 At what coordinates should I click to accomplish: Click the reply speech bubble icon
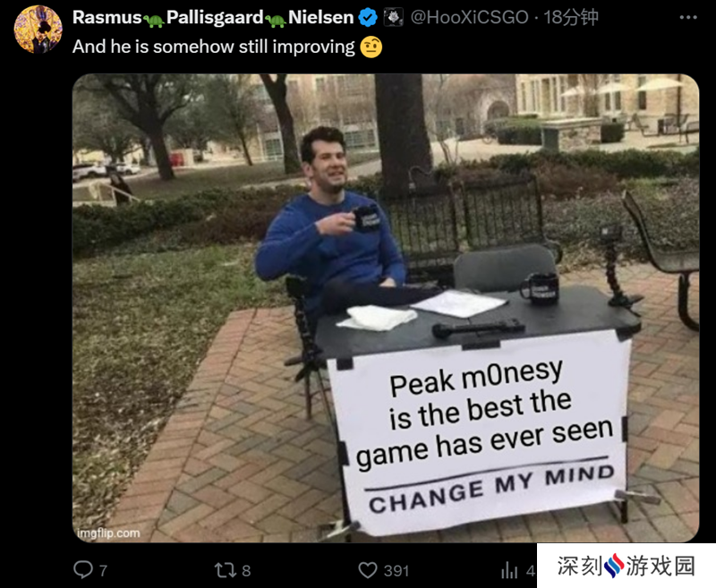tap(83, 570)
